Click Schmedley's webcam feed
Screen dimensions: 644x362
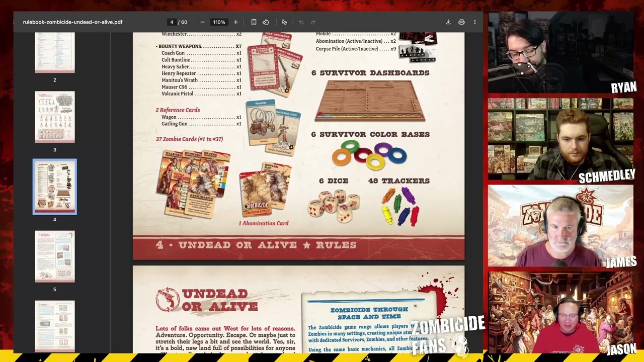pyautogui.click(x=561, y=139)
